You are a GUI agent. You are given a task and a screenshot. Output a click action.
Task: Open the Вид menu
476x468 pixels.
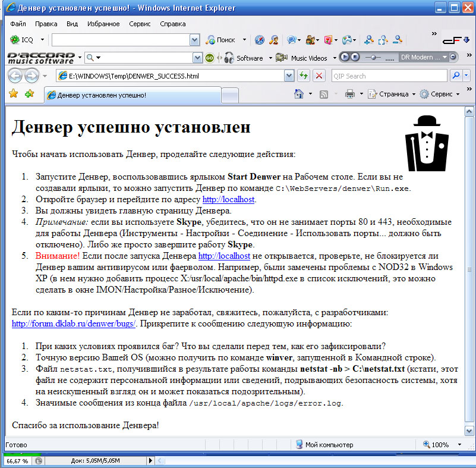tap(72, 24)
